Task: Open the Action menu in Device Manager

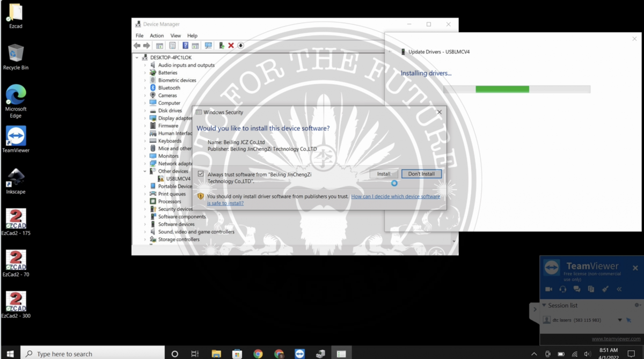Action: coord(157,35)
